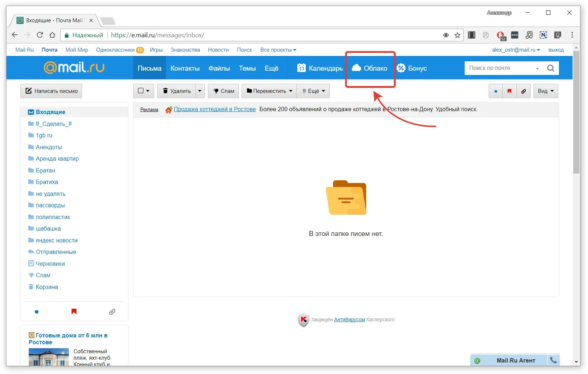Open the Переместить dropdown

269,91
